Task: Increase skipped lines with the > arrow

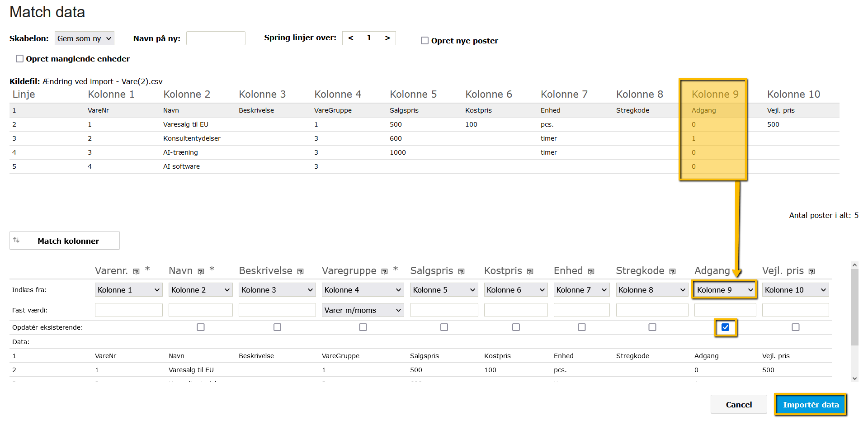Action: [x=387, y=38]
